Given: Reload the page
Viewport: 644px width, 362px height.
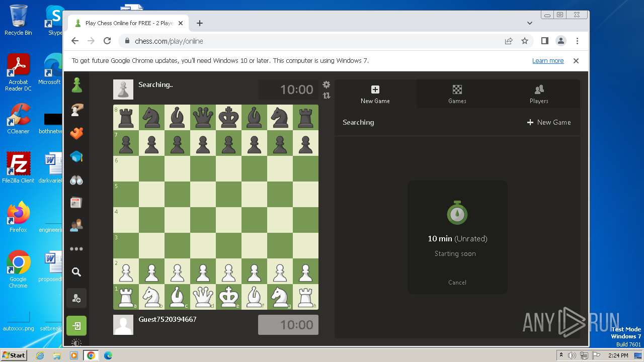Looking at the screenshot, I should (107, 41).
